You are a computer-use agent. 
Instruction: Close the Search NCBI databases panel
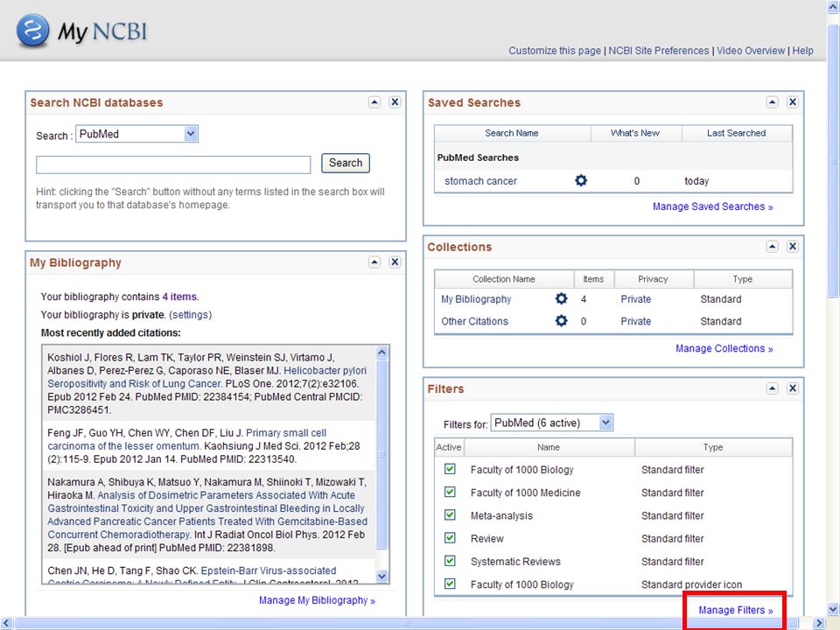(395, 101)
